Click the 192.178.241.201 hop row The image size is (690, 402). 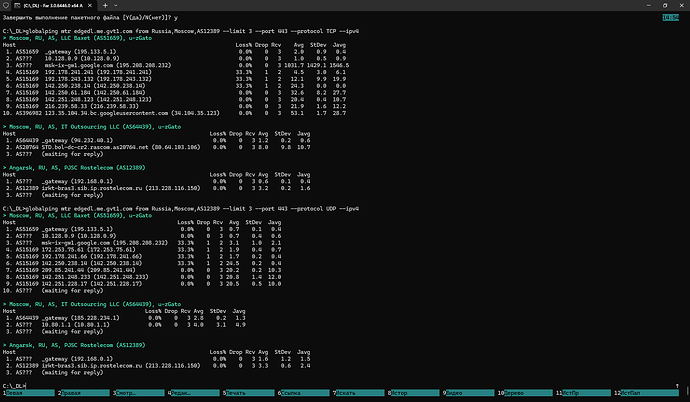(x=174, y=72)
